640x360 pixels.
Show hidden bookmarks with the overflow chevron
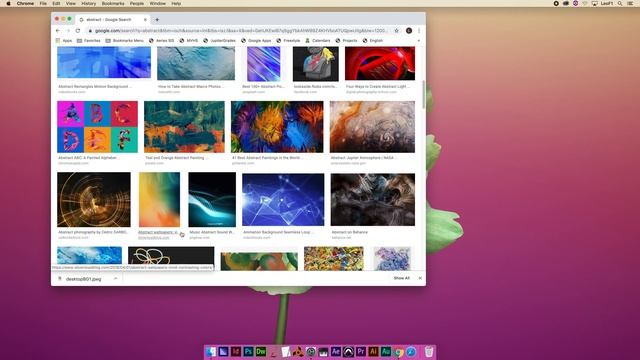click(x=418, y=41)
